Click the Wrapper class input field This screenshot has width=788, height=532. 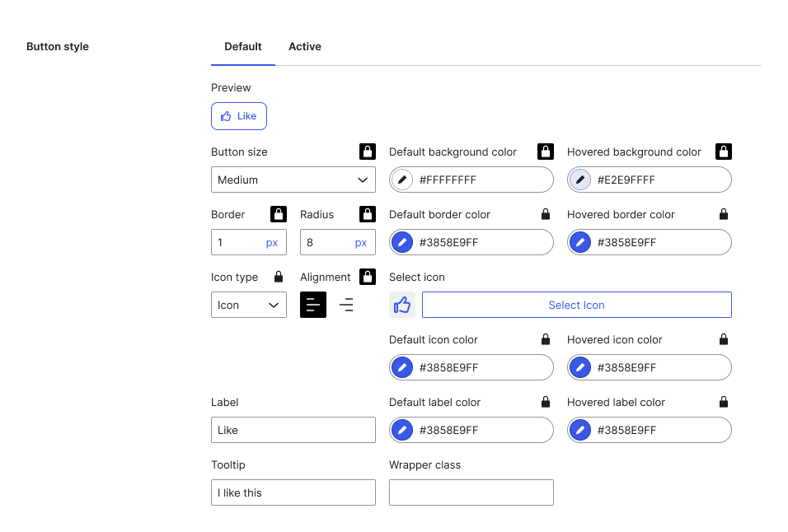click(471, 492)
